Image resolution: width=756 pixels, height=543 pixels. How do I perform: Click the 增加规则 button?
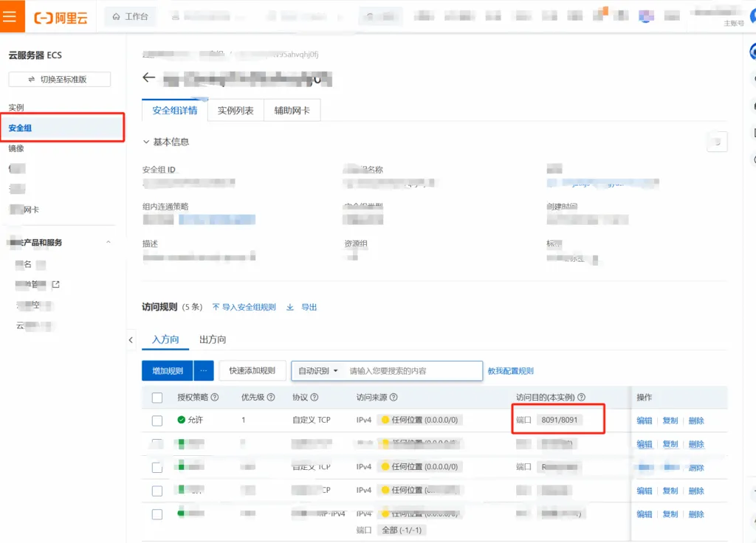click(x=168, y=370)
